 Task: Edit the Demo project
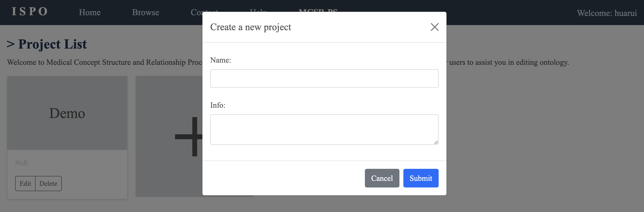(25, 184)
